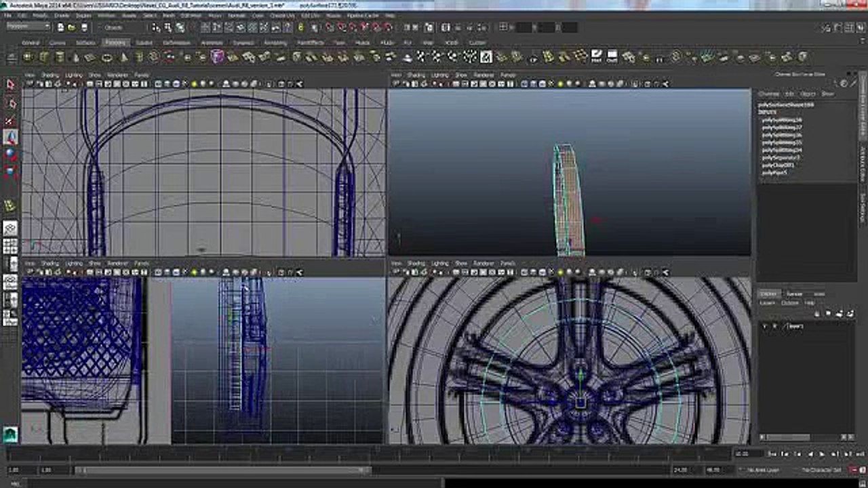Switch to the General shelf tab
868x488 pixels.
click(x=31, y=42)
